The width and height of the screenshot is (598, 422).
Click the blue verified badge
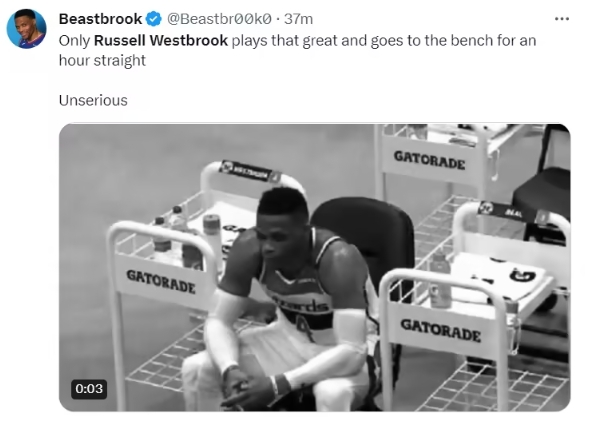(x=154, y=19)
